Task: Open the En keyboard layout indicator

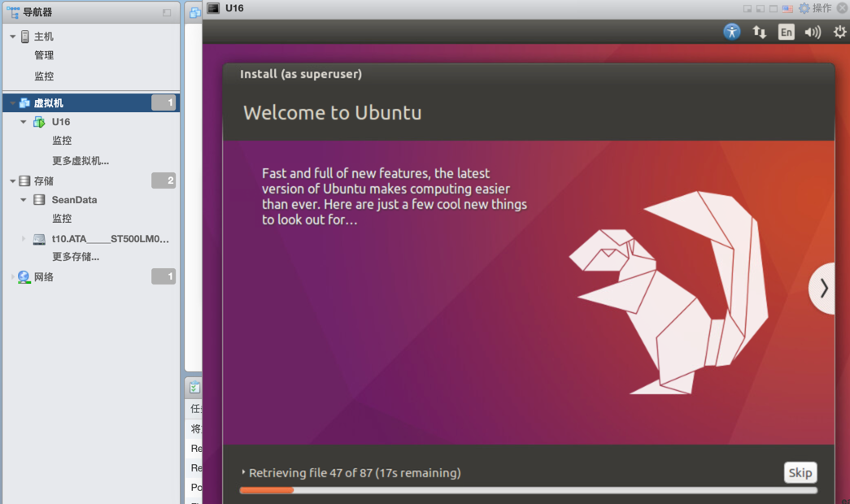Action: [786, 32]
